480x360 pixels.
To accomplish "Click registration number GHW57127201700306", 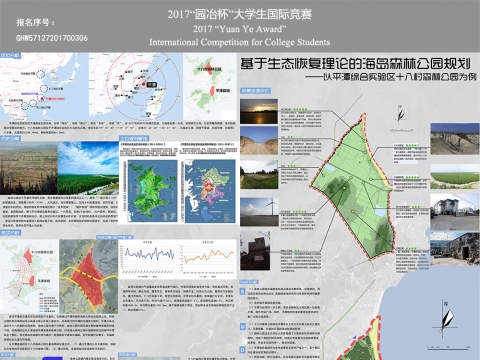I will tap(52, 38).
